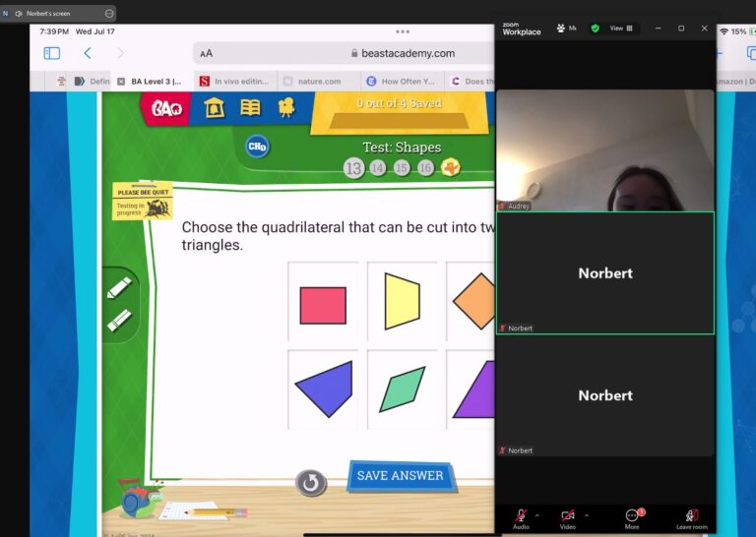Screen dimensions: 756x537
Task: Select question 15 bubble
Action: 402,167
